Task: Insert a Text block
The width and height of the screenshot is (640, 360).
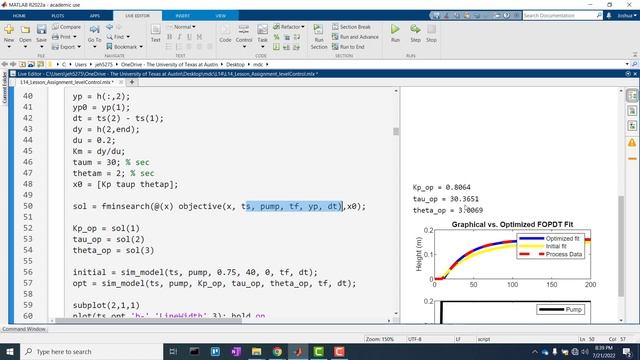Action: (156, 33)
